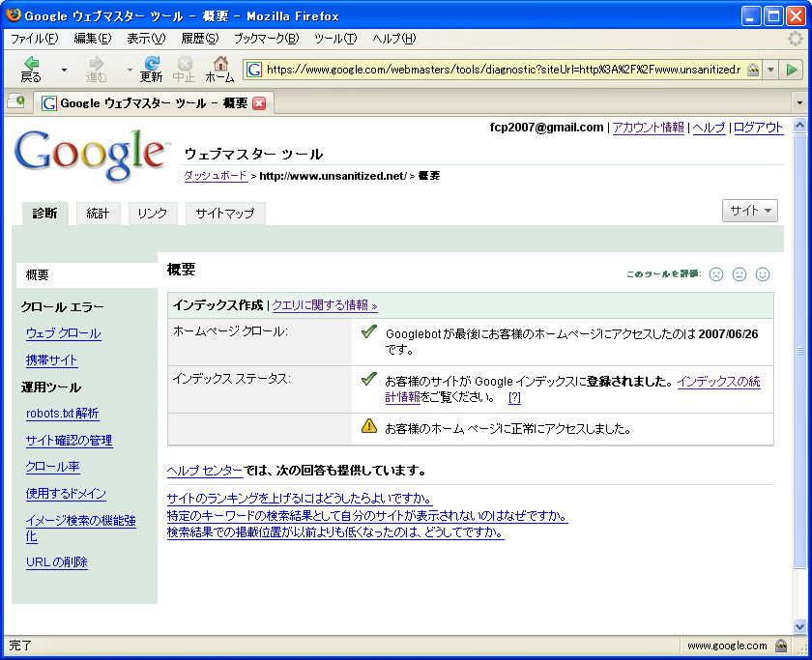
Task: Click Firefox icon in title bar
Action: pyautogui.click(x=14, y=14)
